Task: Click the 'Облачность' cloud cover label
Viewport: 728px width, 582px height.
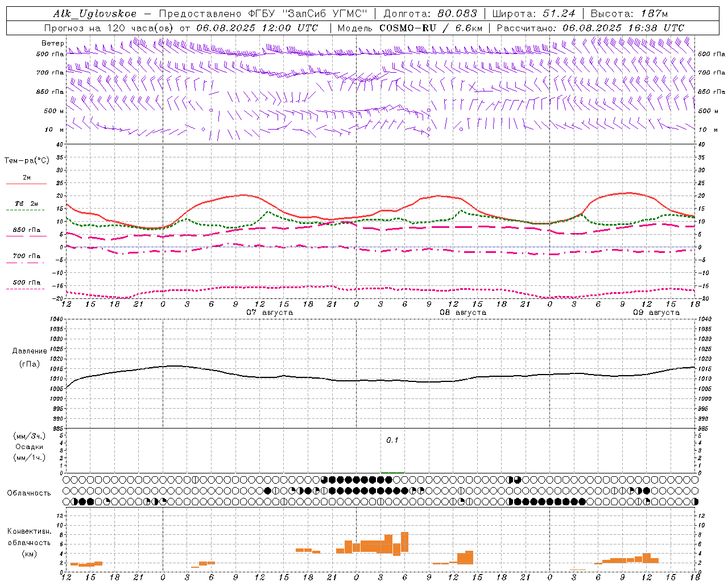Action: pyautogui.click(x=29, y=493)
